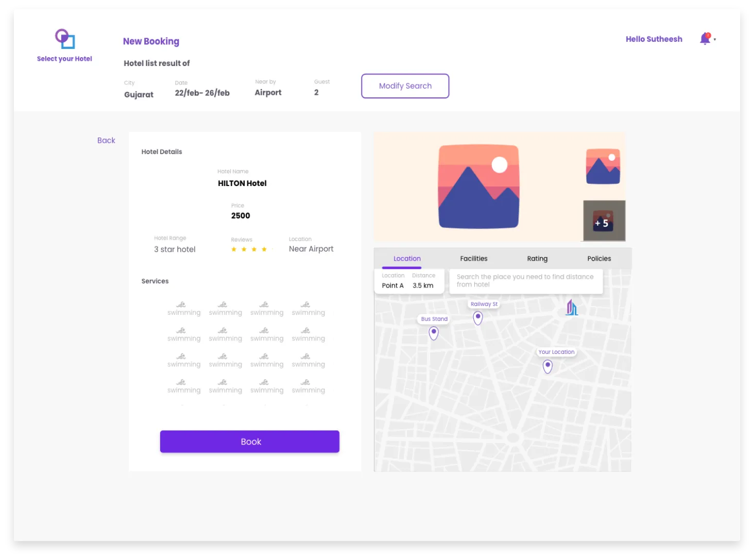The image size is (754, 560).
Task: Select the Location tab
Action: pos(407,259)
